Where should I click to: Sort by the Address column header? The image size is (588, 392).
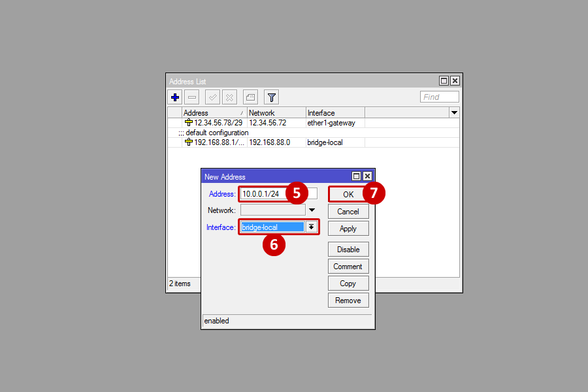click(x=214, y=112)
